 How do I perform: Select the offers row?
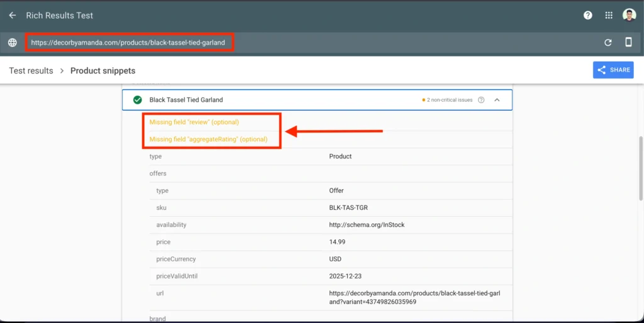pos(158,173)
